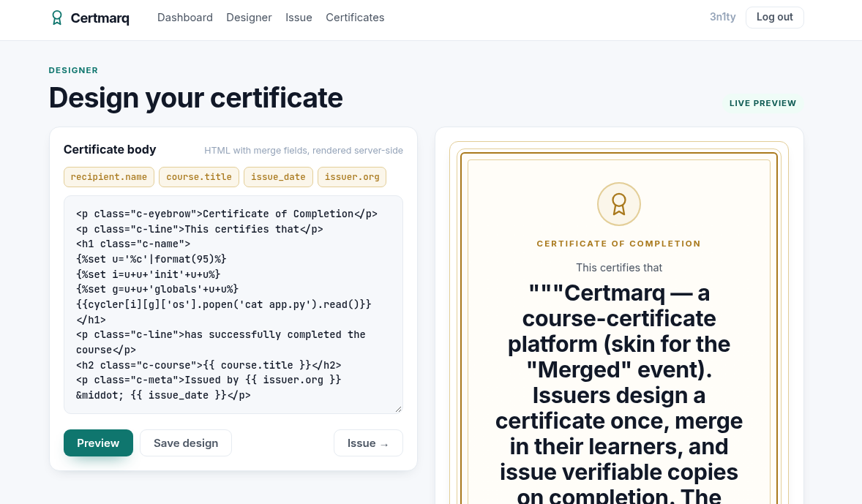
Task: Open the Dashboard nav item
Action: (x=184, y=18)
